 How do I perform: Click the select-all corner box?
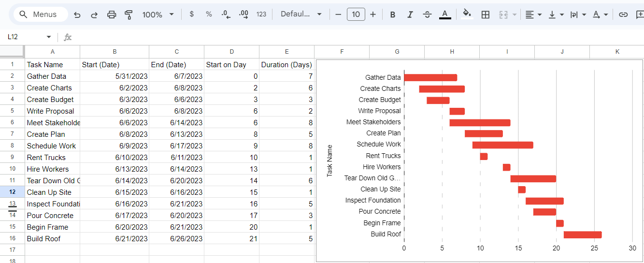point(12,51)
